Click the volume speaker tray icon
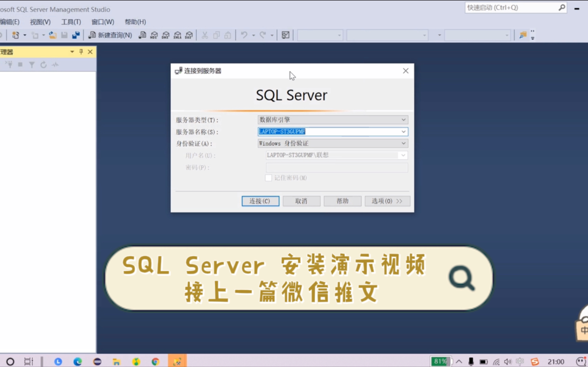 point(508,361)
